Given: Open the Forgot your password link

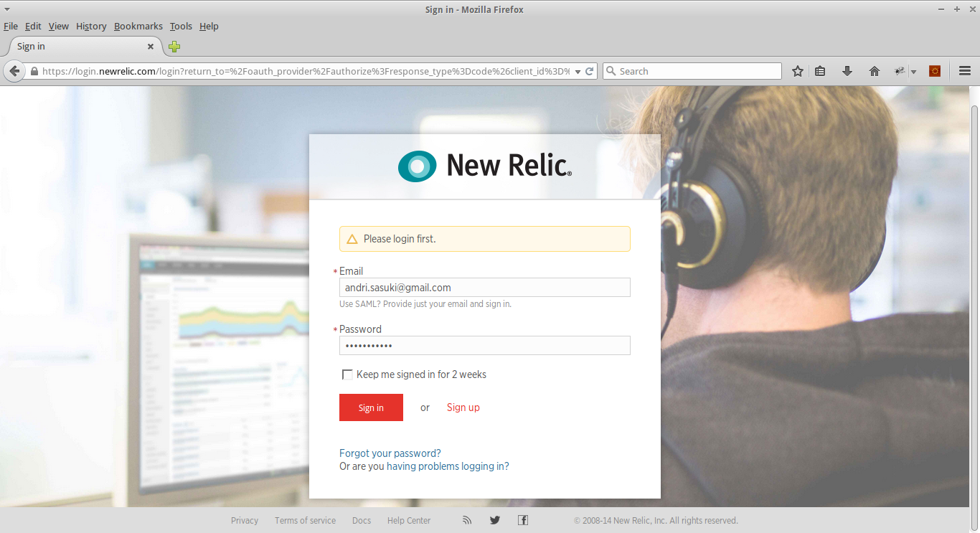Looking at the screenshot, I should [390, 453].
